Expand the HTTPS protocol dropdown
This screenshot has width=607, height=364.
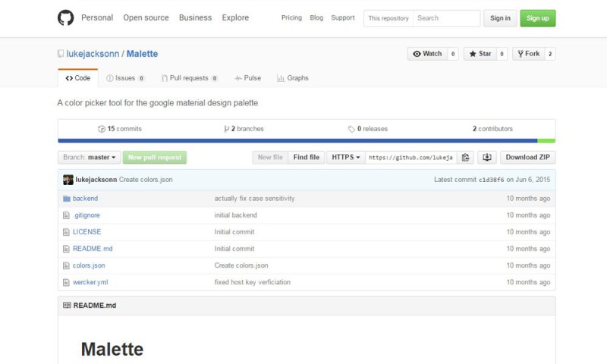[346, 158]
